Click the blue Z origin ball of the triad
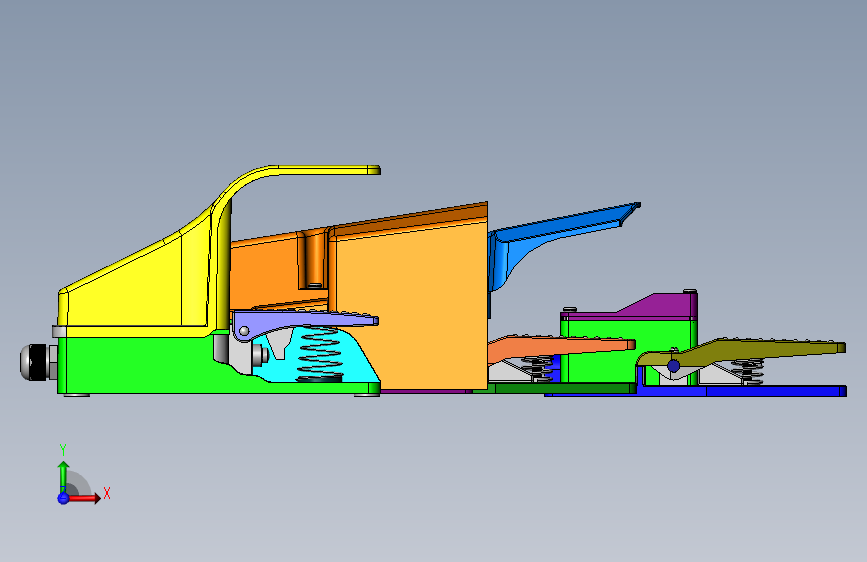Viewport: 867px width, 562px height. coord(63,498)
